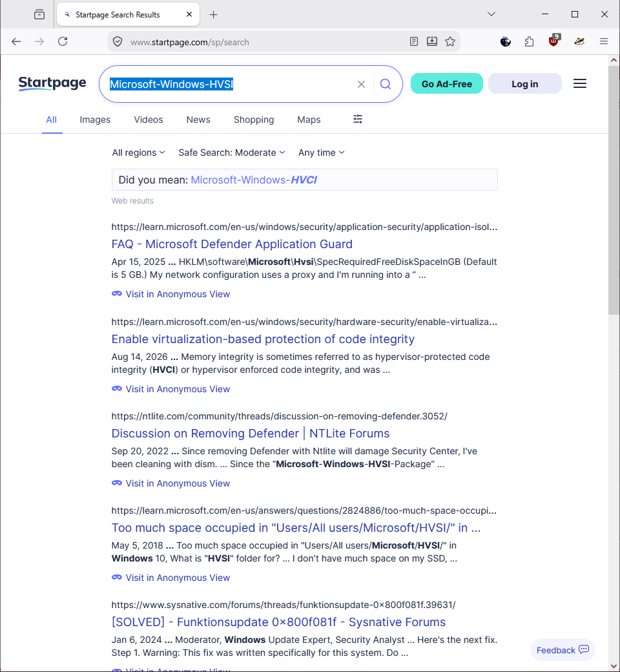Toggle reader view in address bar
This screenshot has height=672, width=620.
pyautogui.click(x=413, y=41)
